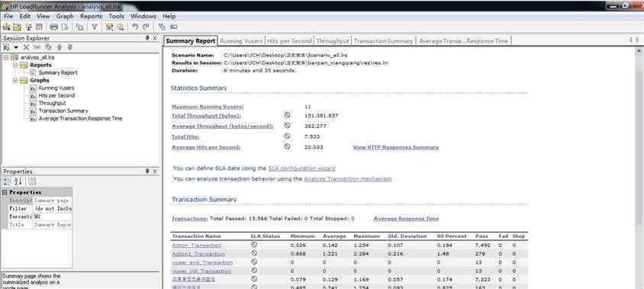This screenshot has height=289, width=644.
Task: Open the View menu
Action: point(43,17)
